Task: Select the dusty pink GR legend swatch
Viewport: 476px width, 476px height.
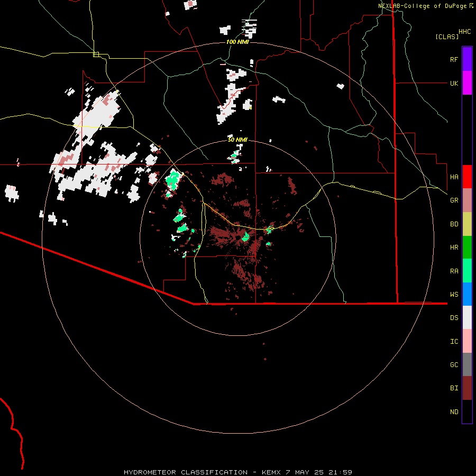Action: tap(467, 200)
